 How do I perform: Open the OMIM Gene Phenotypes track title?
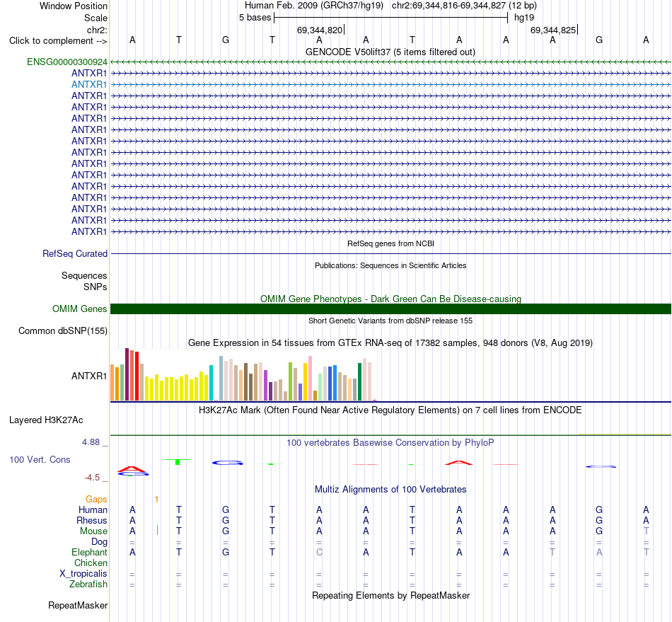click(x=390, y=299)
